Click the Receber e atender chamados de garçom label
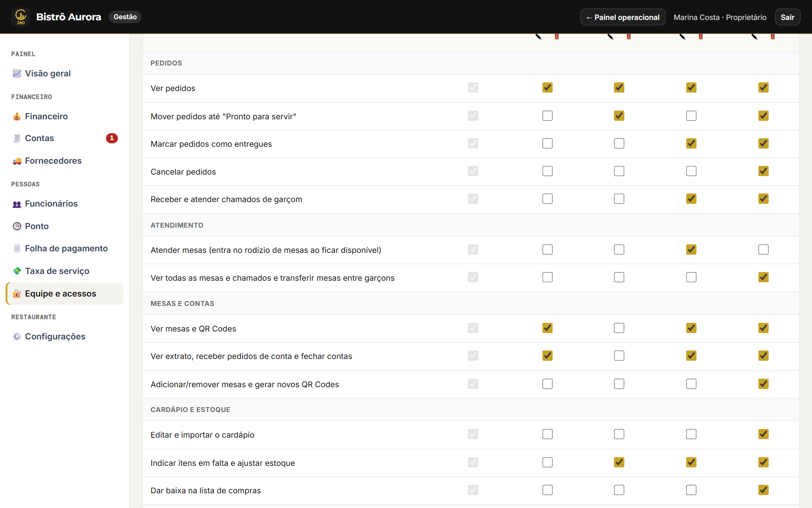Image resolution: width=812 pixels, height=508 pixels. click(226, 199)
